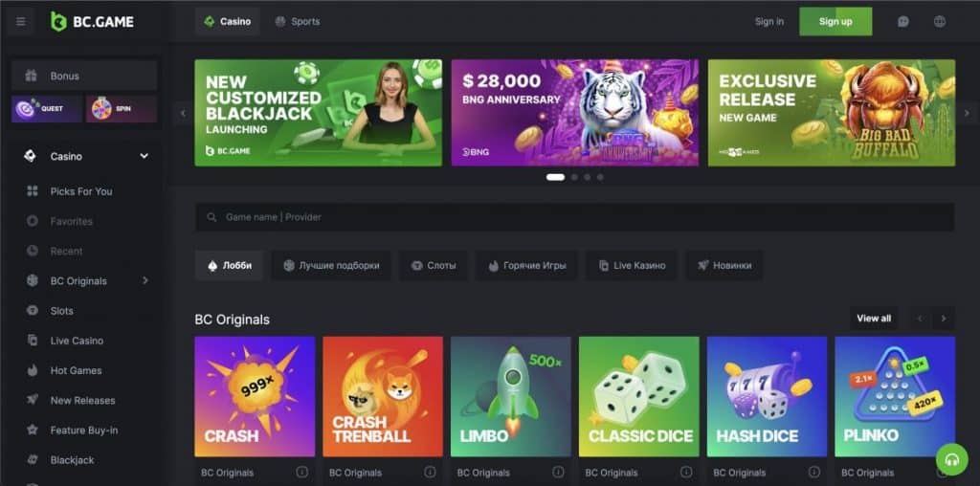980x486 pixels.
Task: Open the Quest bonus icon
Action: pyautogui.click(x=47, y=109)
